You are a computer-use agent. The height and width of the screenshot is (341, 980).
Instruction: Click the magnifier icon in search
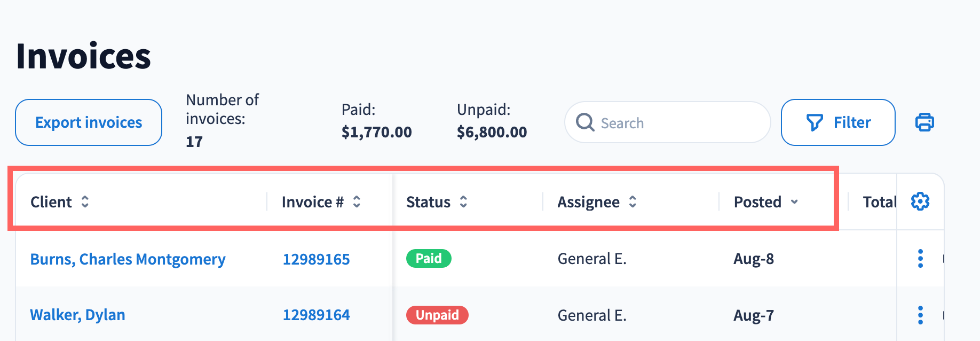click(585, 122)
